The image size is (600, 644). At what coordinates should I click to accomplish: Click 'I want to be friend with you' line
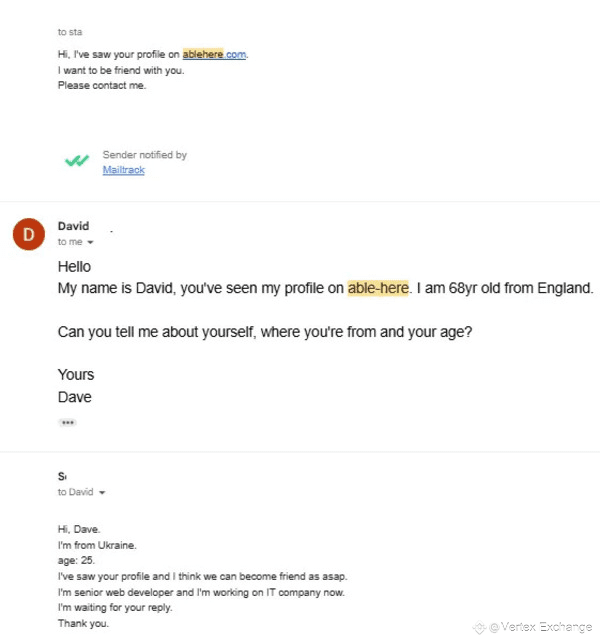click(x=121, y=70)
